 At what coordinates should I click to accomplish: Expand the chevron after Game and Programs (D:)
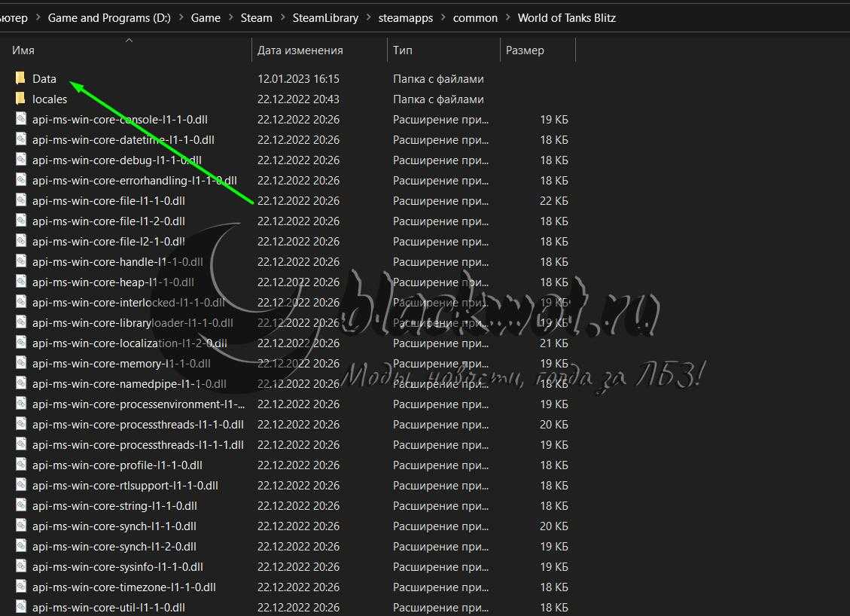(x=181, y=17)
